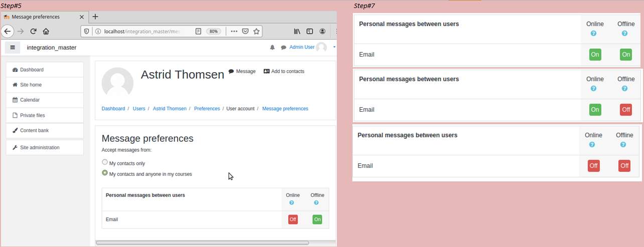Click Astrid Thomsen's profile picture

pyautogui.click(x=117, y=82)
